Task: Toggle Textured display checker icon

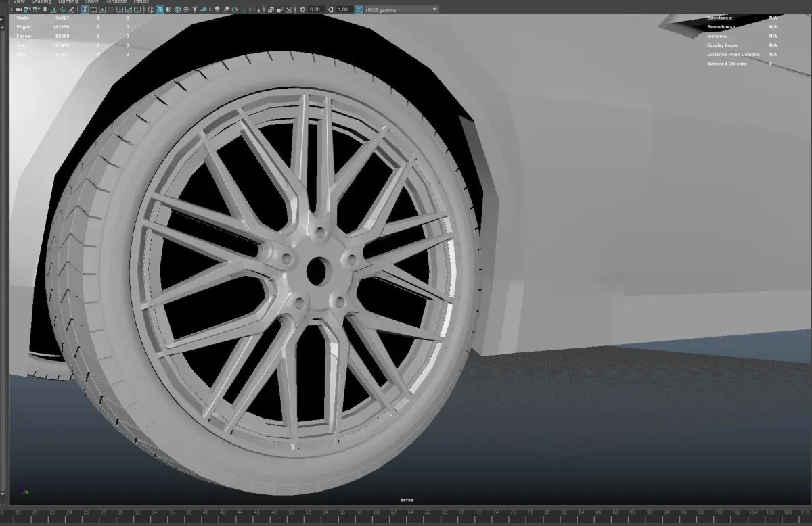Action: coord(185,9)
